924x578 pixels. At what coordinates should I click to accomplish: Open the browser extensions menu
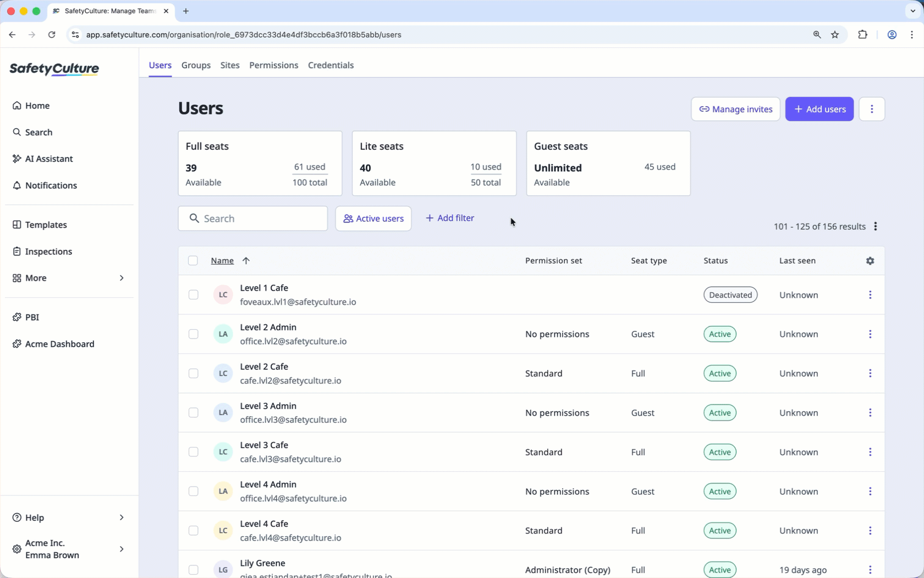(x=862, y=35)
